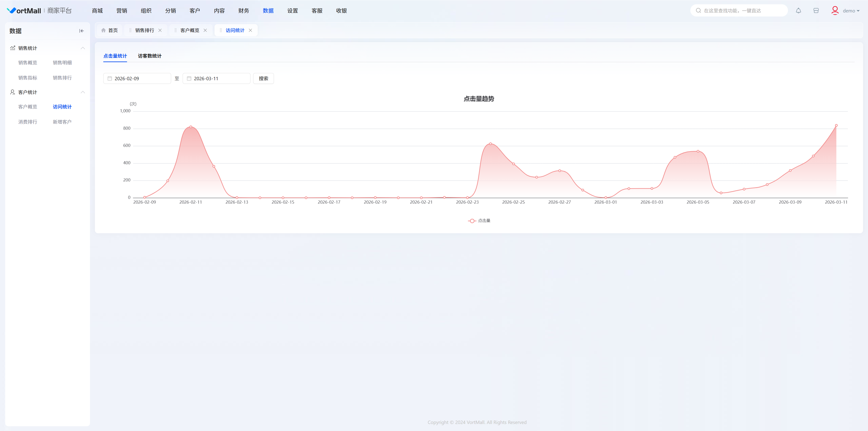The height and width of the screenshot is (431, 868).
Task: Open 消费排行 in the sidebar
Action: 28,122
